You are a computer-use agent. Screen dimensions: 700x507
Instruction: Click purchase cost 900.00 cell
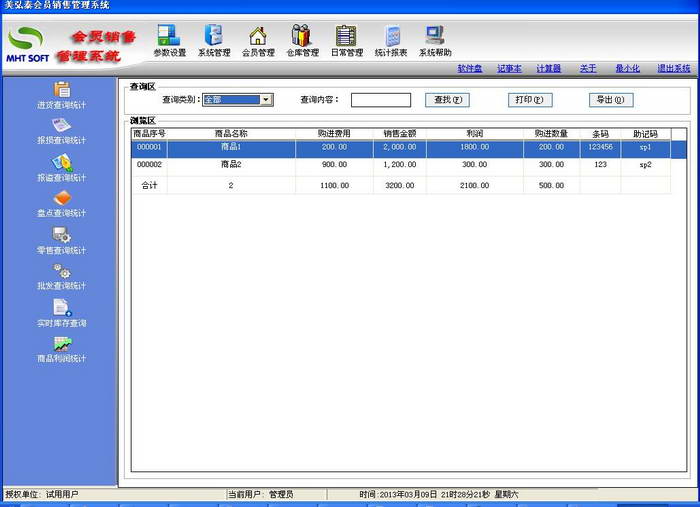(x=334, y=165)
